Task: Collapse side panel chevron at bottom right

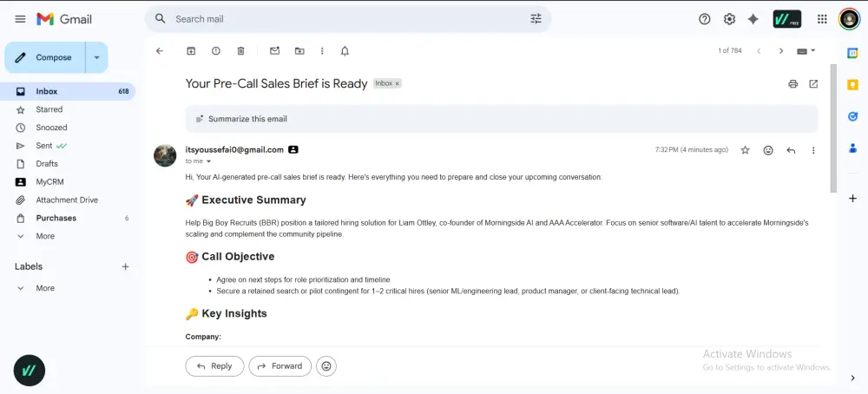Action: coord(852,378)
